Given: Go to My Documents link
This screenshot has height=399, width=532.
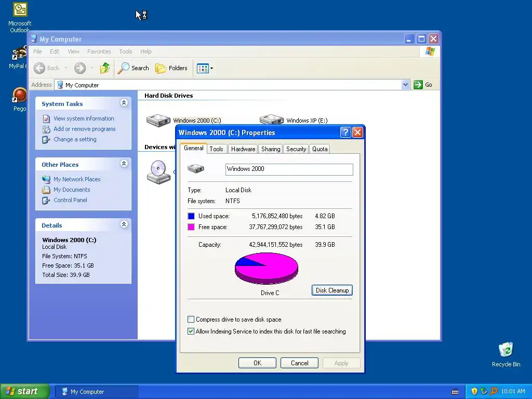Looking at the screenshot, I should coord(72,190).
